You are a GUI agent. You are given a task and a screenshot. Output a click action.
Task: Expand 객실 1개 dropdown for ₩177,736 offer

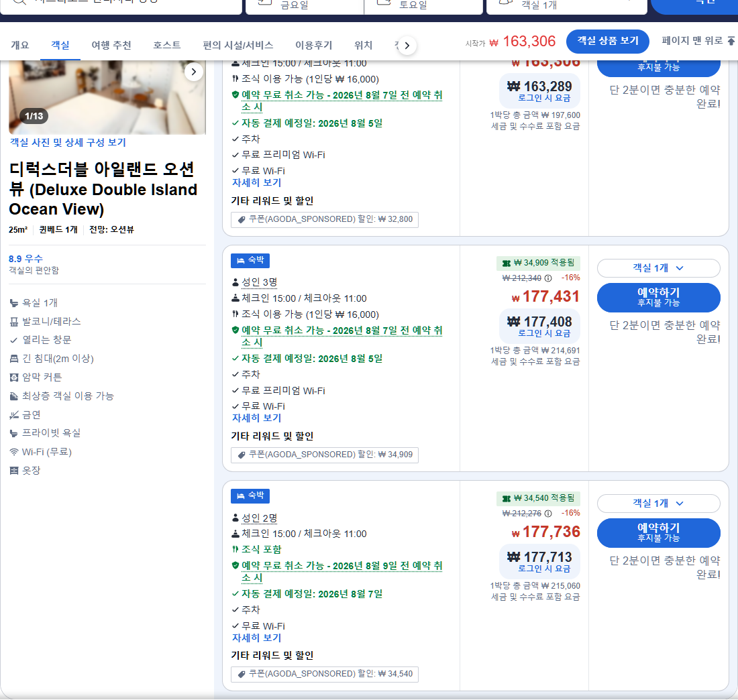coord(658,504)
